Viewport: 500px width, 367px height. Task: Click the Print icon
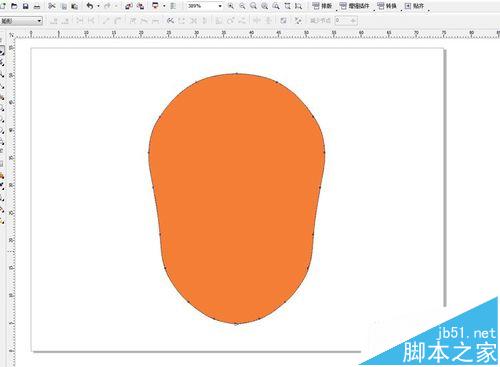tap(37, 6)
